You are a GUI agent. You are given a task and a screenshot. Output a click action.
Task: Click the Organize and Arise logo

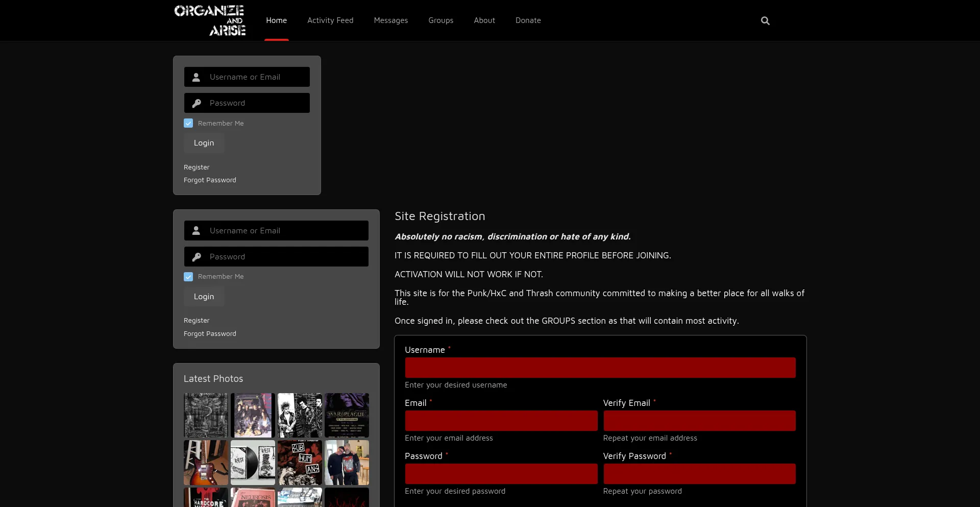pyautogui.click(x=210, y=20)
